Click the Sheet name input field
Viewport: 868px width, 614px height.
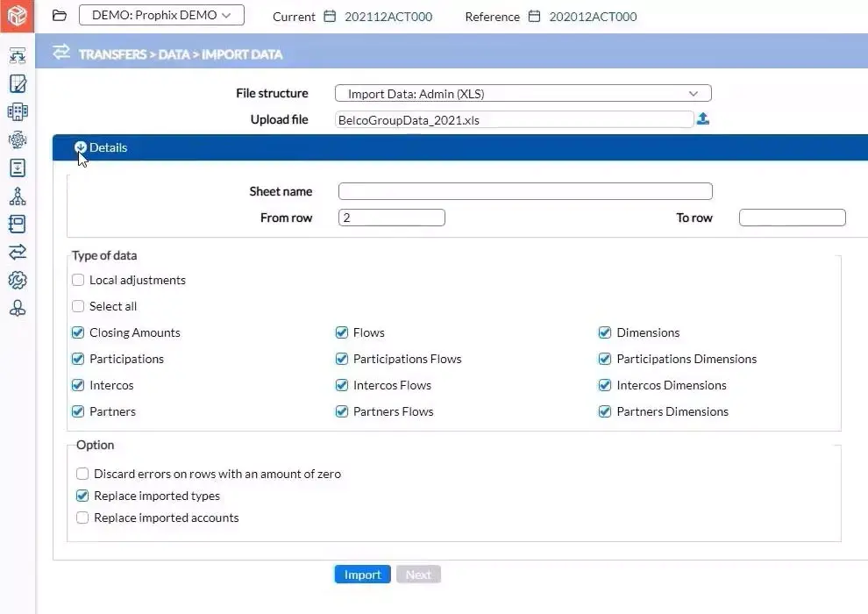point(525,191)
